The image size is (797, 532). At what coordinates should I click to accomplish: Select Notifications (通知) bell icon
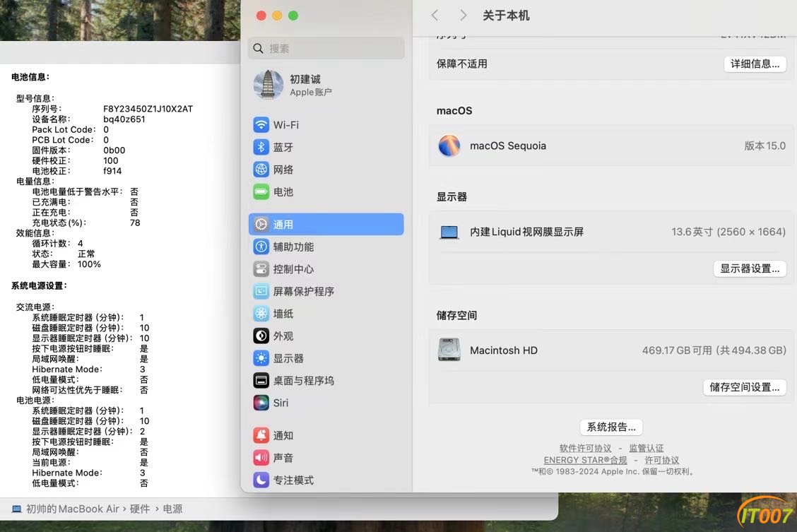tap(261, 435)
